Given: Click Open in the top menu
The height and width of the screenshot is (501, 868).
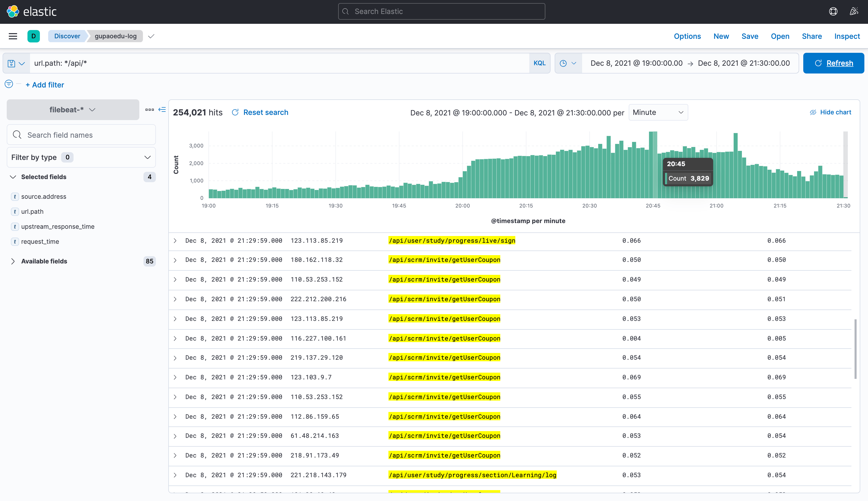Looking at the screenshot, I should coord(780,36).
